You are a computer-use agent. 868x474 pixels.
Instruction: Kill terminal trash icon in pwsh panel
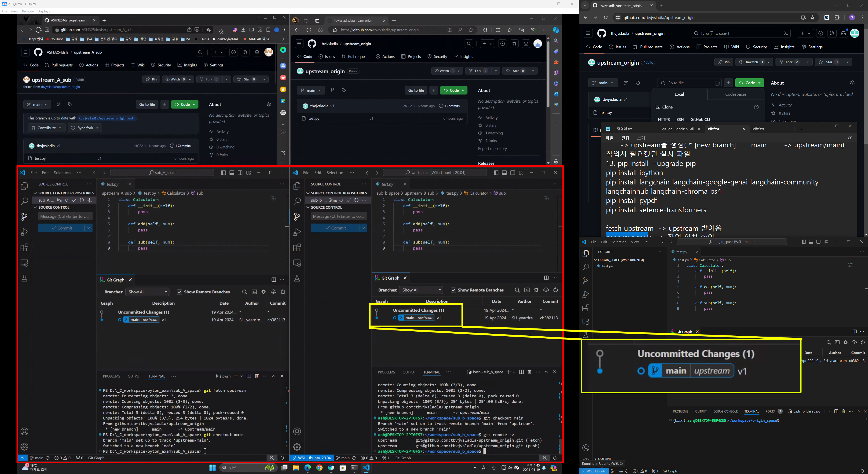(x=257, y=376)
